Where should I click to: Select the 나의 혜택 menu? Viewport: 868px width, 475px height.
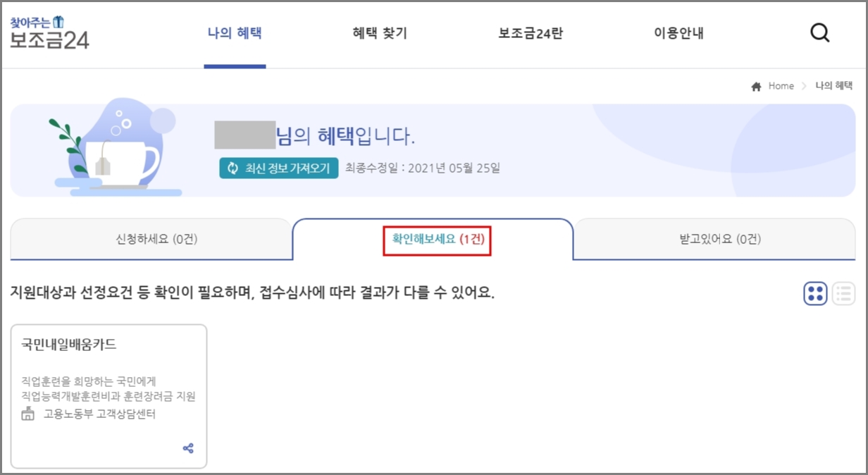[x=234, y=32]
